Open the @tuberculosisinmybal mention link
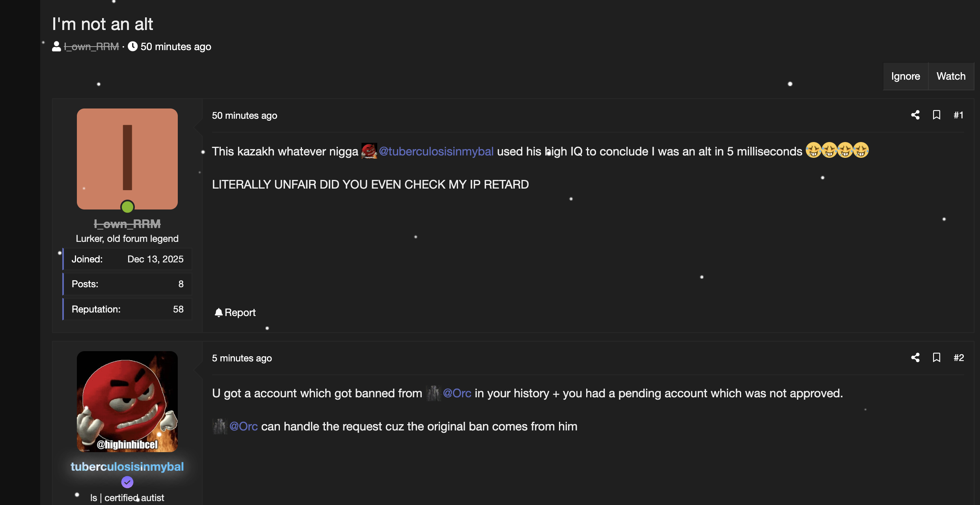Image resolution: width=980 pixels, height=505 pixels. [x=436, y=151]
